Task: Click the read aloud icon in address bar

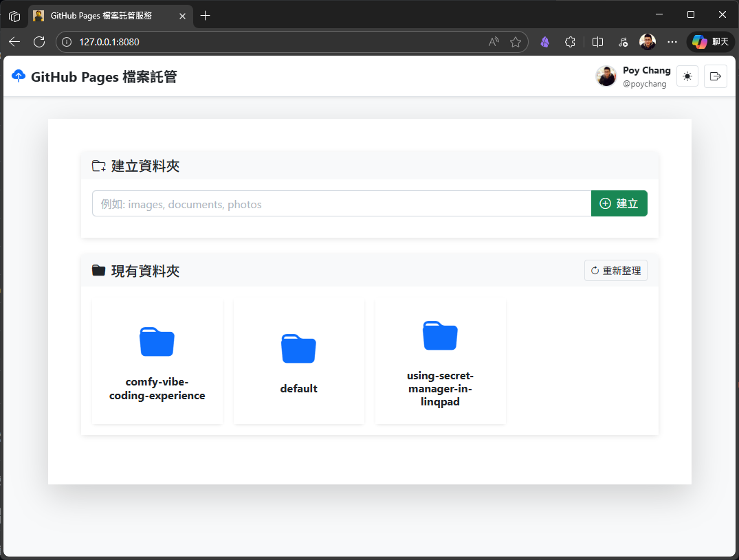Action: (494, 42)
